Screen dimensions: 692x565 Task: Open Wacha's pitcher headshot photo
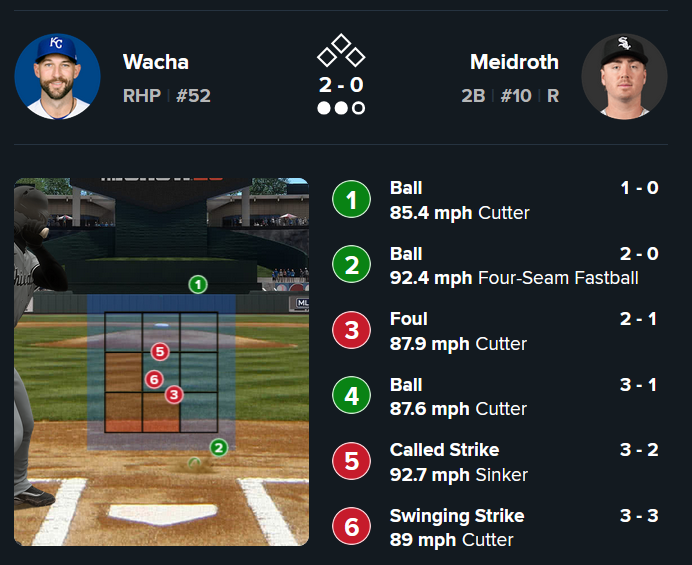(57, 77)
